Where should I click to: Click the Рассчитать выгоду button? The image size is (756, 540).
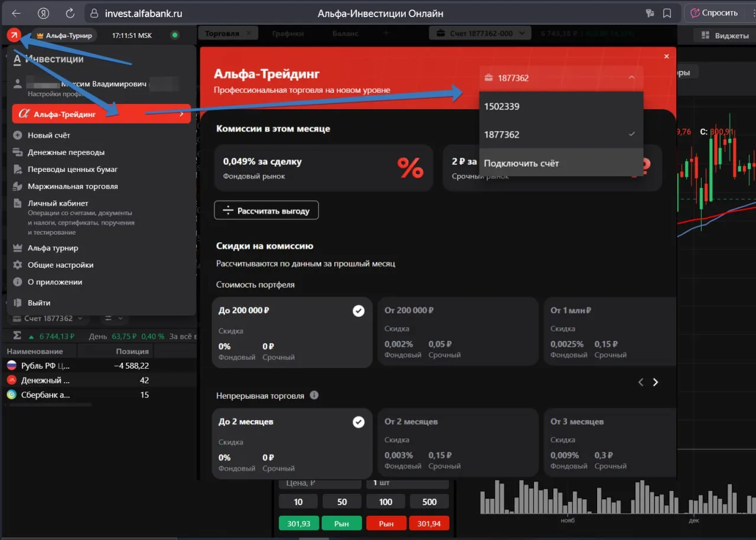pyautogui.click(x=266, y=210)
